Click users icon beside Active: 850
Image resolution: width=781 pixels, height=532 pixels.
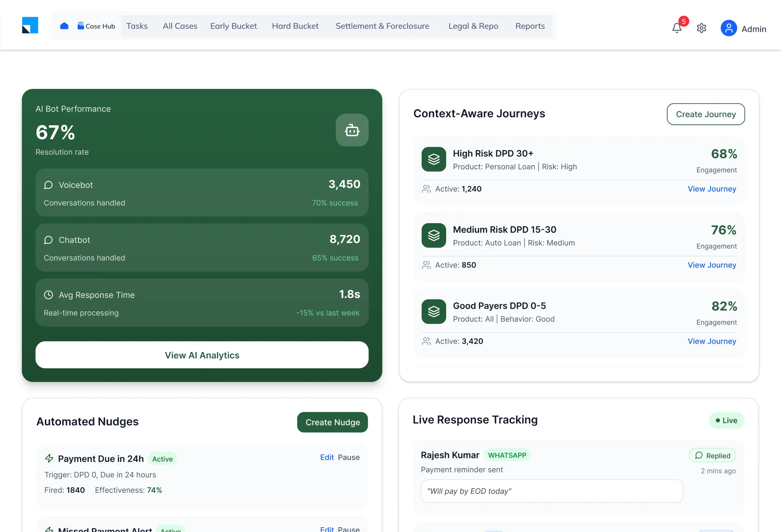click(427, 265)
